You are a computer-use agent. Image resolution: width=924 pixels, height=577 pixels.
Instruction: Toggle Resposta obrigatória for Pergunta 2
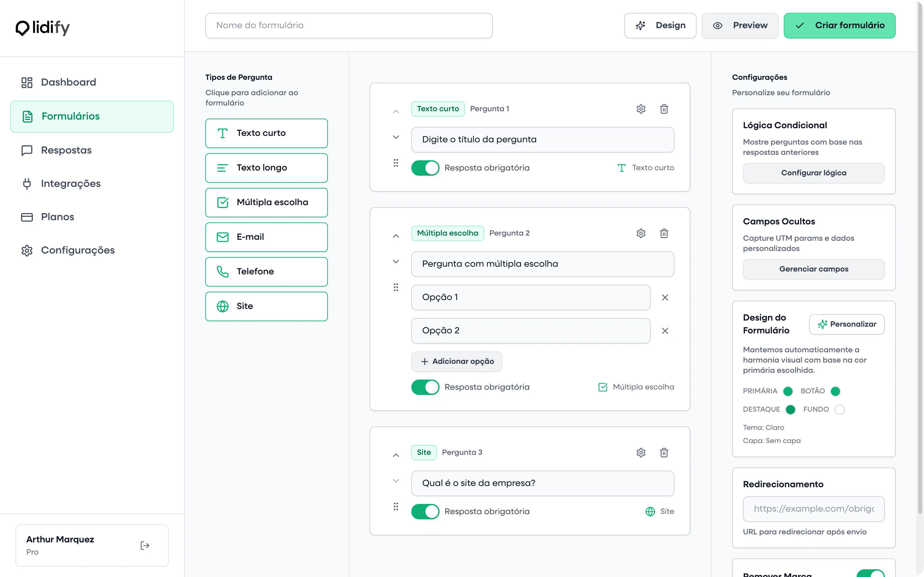pyautogui.click(x=424, y=387)
